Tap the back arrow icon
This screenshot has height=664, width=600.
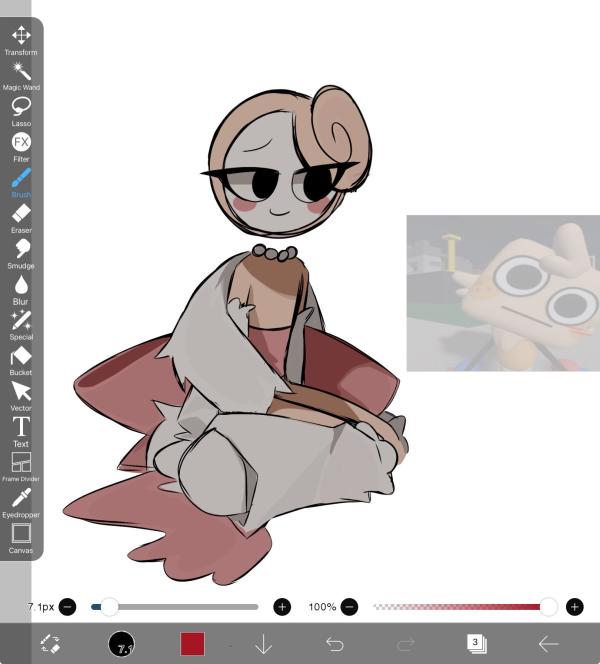coord(548,644)
